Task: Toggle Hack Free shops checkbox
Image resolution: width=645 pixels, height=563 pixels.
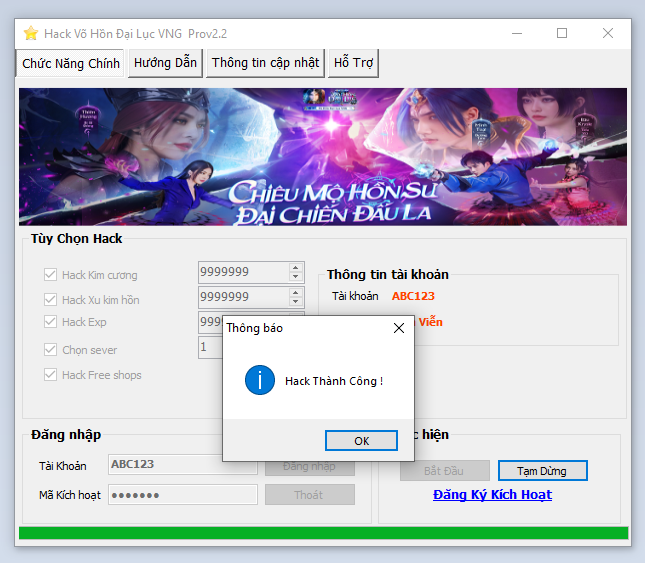Action: [x=50, y=375]
